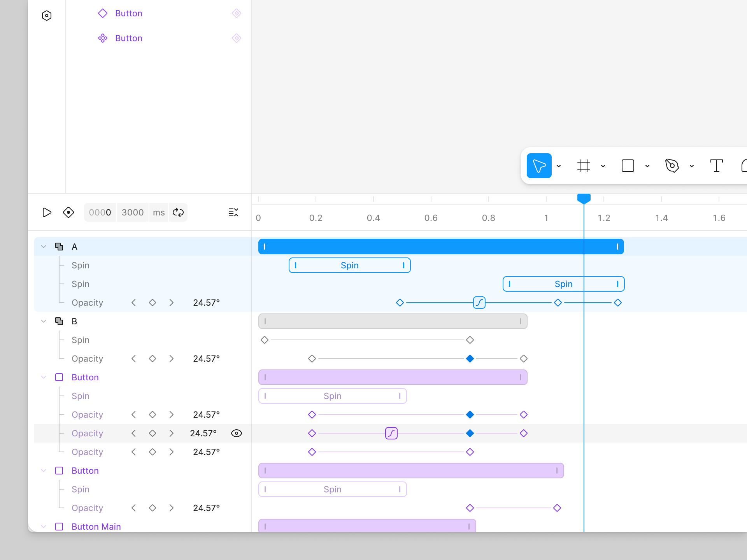Select the Rectangle shape tool
Screen dimensions: 747x560
(628, 166)
